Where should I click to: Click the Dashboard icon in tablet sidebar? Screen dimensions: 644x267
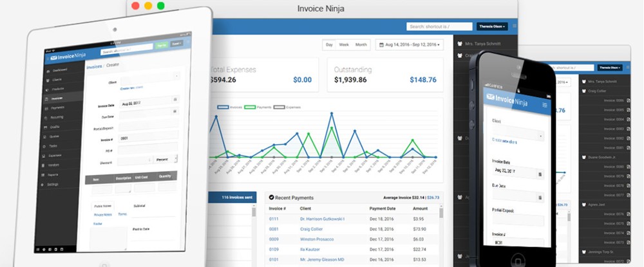pyautogui.click(x=47, y=69)
